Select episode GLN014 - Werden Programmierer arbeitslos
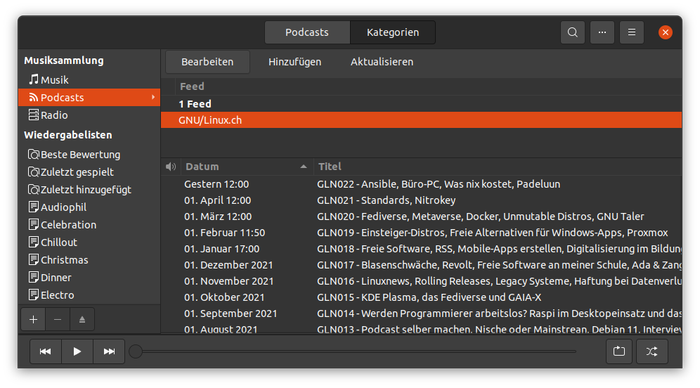Image resolution: width=700 pixels, height=388 pixels. point(499,313)
